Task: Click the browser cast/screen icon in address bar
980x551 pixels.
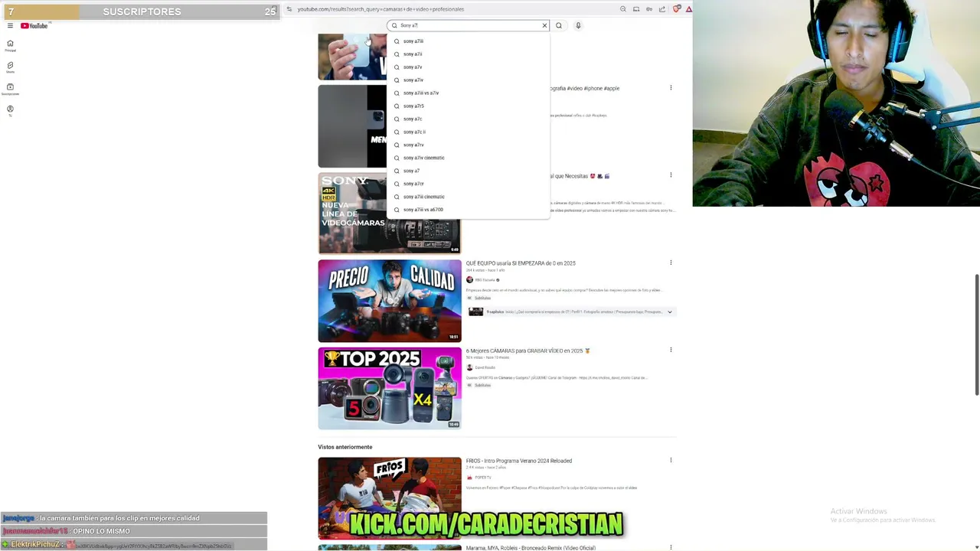Action: (x=636, y=9)
